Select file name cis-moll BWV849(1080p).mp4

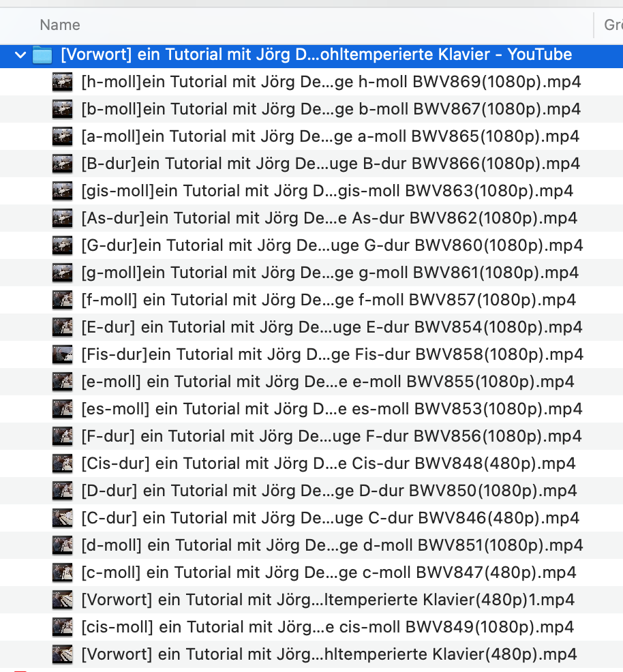[328, 627]
